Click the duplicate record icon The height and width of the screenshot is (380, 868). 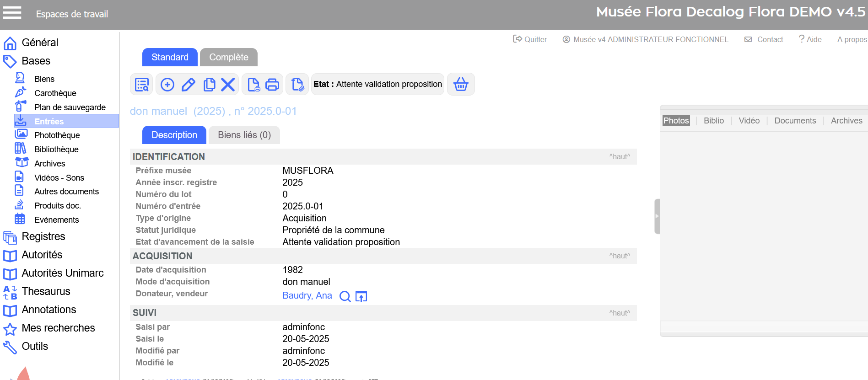(209, 85)
